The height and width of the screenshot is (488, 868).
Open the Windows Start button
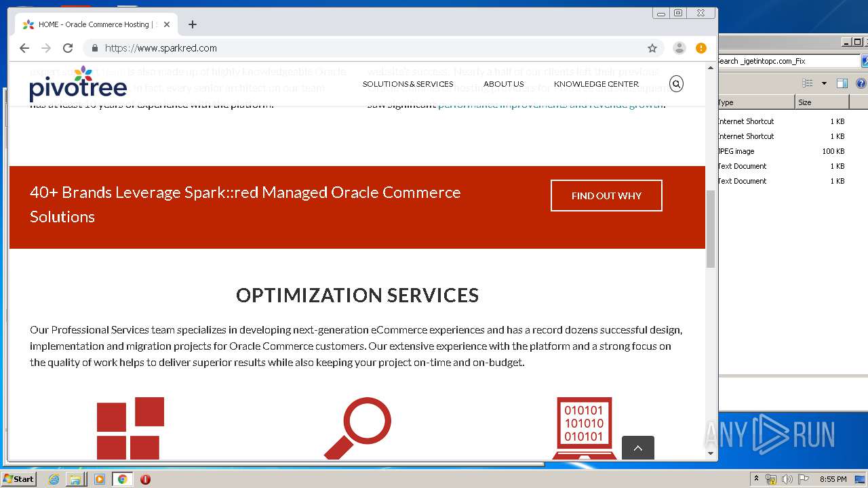click(x=19, y=479)
